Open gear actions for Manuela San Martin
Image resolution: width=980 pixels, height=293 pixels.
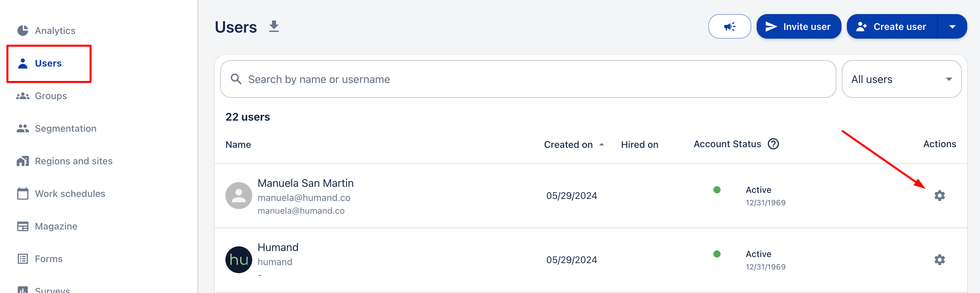click(939, 196)
